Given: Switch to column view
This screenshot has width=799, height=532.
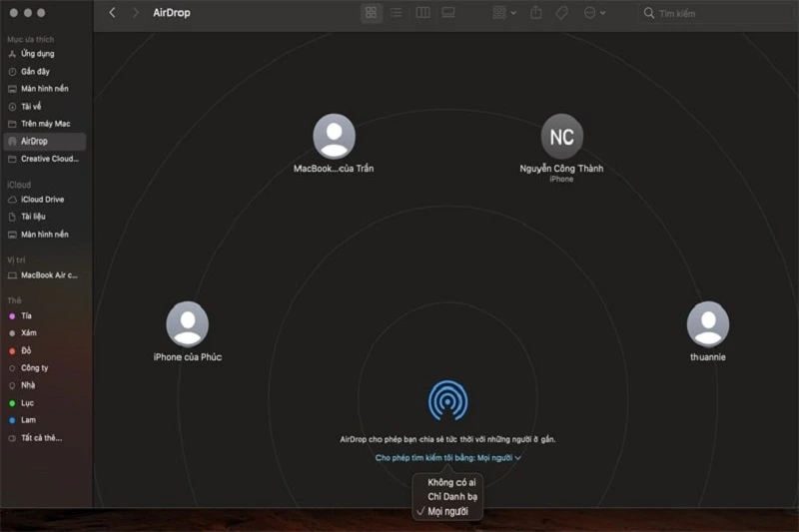Looking at the screenshot, I should pos(422,13).
